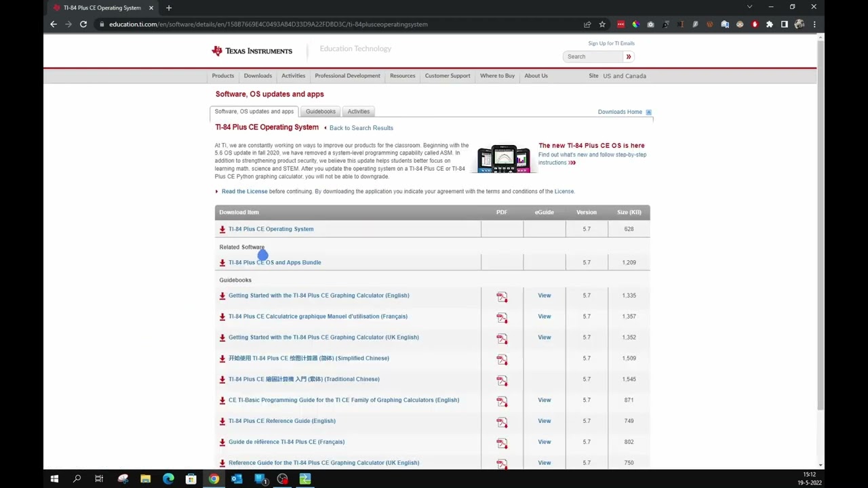This screenshot has width=868, height=488.
Task: Open Microsoft Store from the taskbar
Action: (x=191, y=479)
